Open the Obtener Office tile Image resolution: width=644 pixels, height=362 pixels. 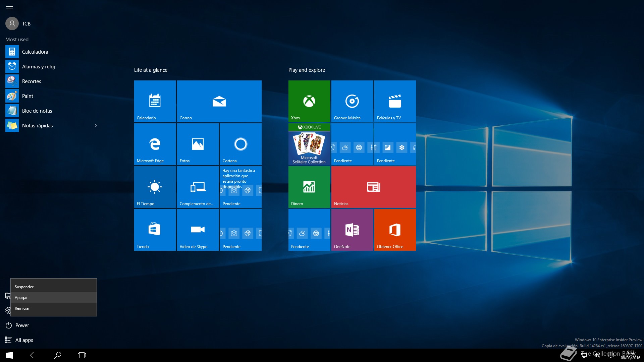(395, 230)
